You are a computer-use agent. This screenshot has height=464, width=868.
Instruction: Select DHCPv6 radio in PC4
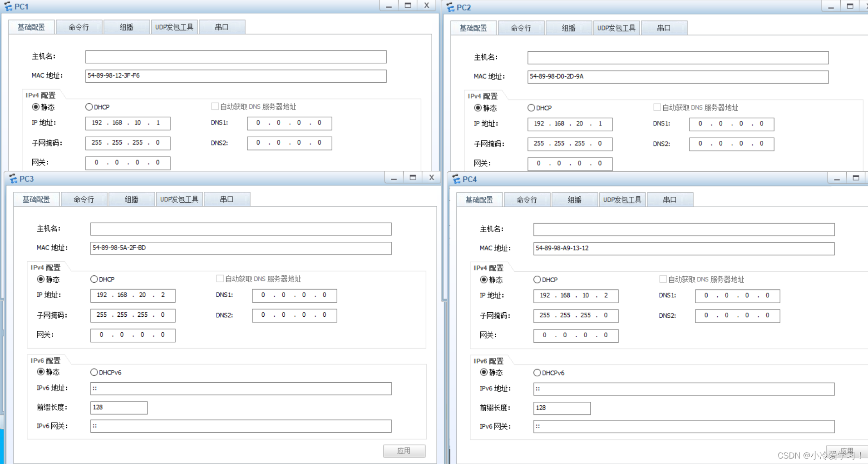pos(537,373)
